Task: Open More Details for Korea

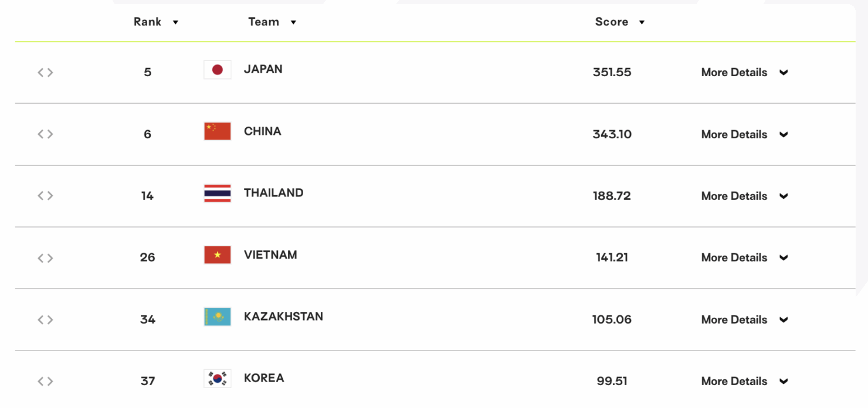Action: [x=744, y=382]
